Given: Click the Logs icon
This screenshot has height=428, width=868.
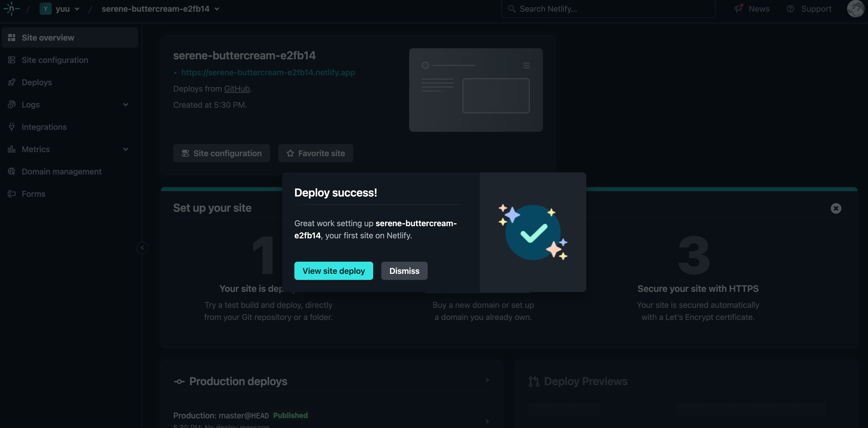Looking at the screenshot, I should coord(12,104).
